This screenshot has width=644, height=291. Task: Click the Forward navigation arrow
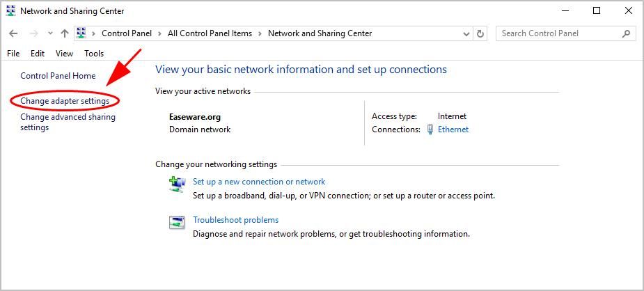32,33
